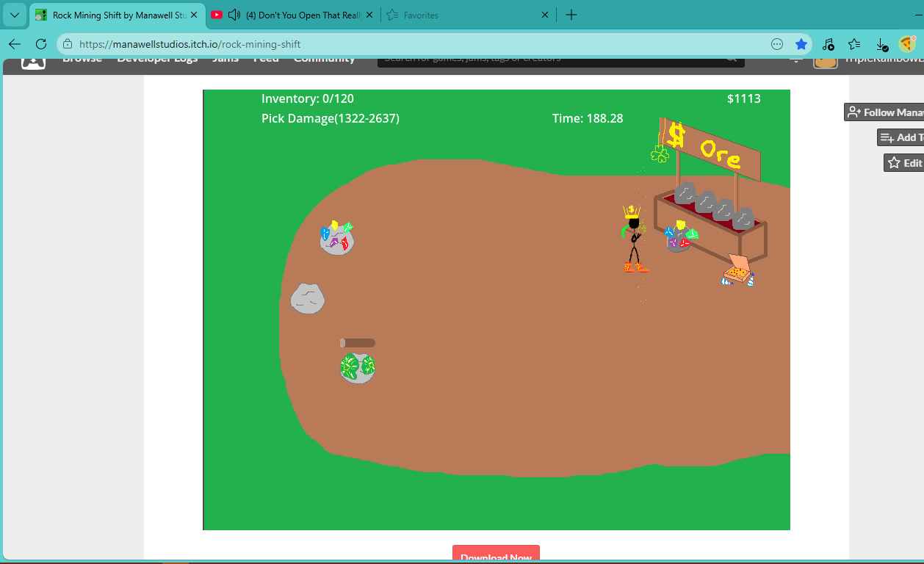Viewport: 924px width, 564px height.
Task: Switch to the YouTube Don't You Open tab
Action: pos(292,15)
